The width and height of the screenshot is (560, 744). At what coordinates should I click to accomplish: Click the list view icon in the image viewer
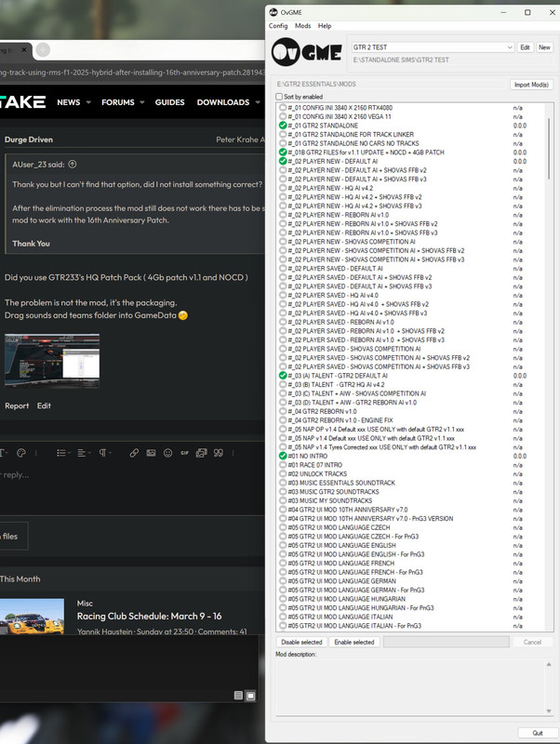(239, 696)
